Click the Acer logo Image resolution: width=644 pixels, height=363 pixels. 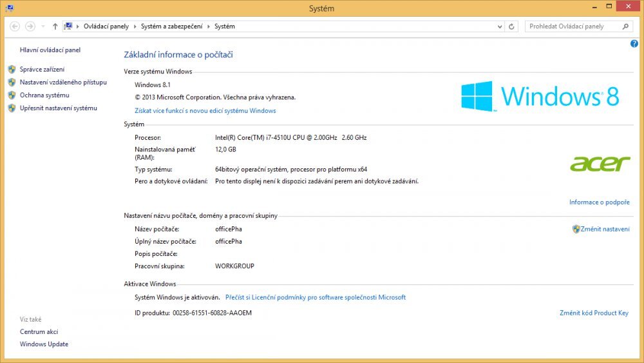pyautogui.click(x=600, y=164)
